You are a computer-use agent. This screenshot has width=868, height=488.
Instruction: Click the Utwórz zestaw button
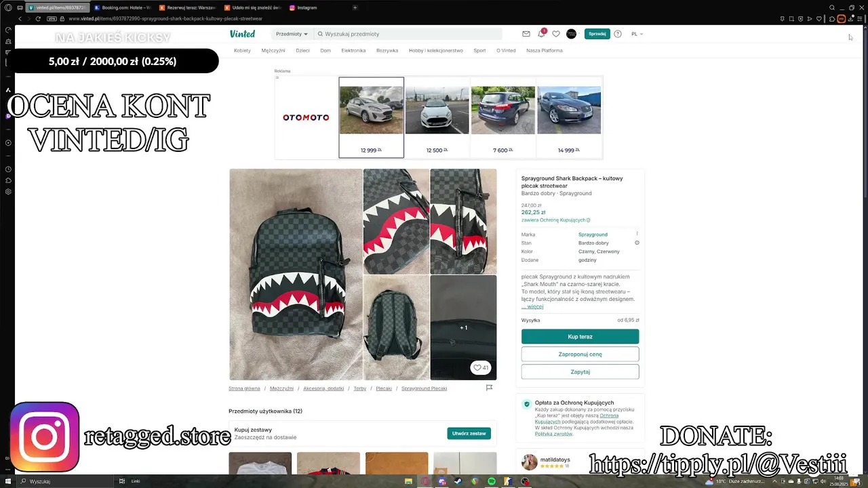pyautogui.click(x=469, y=433)
